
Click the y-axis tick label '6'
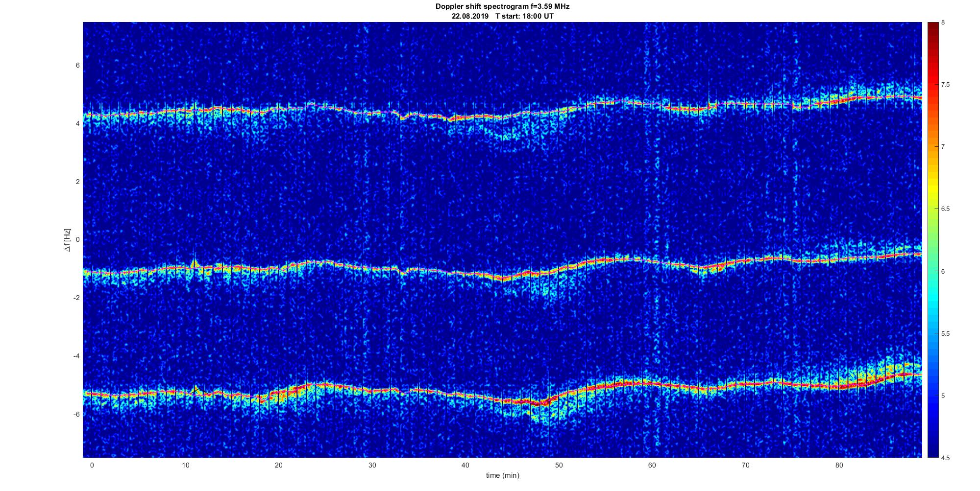pos(77,66)
